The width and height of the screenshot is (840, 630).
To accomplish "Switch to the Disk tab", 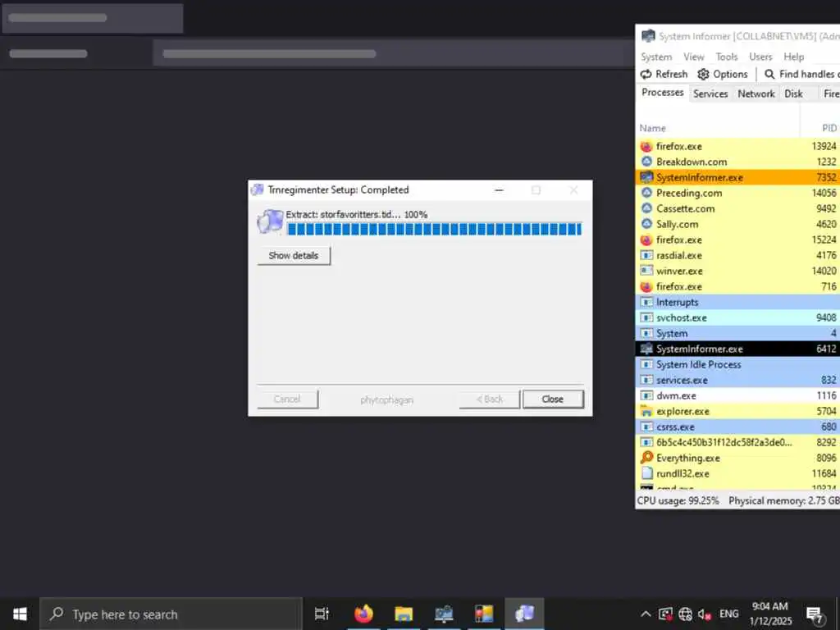I will coord(793,94).
